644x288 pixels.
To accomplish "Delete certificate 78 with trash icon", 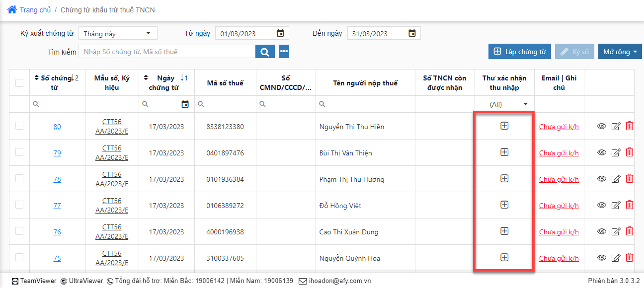I will click(629, 179).
